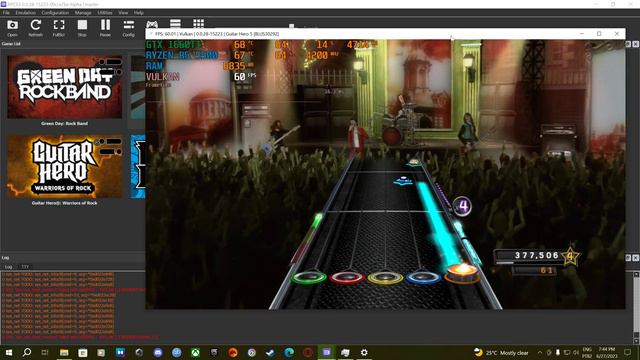Stop emulation with the Stop icon
Viewport: 640px width, 360px height.
pyautogui.click(x=82, y=28)
